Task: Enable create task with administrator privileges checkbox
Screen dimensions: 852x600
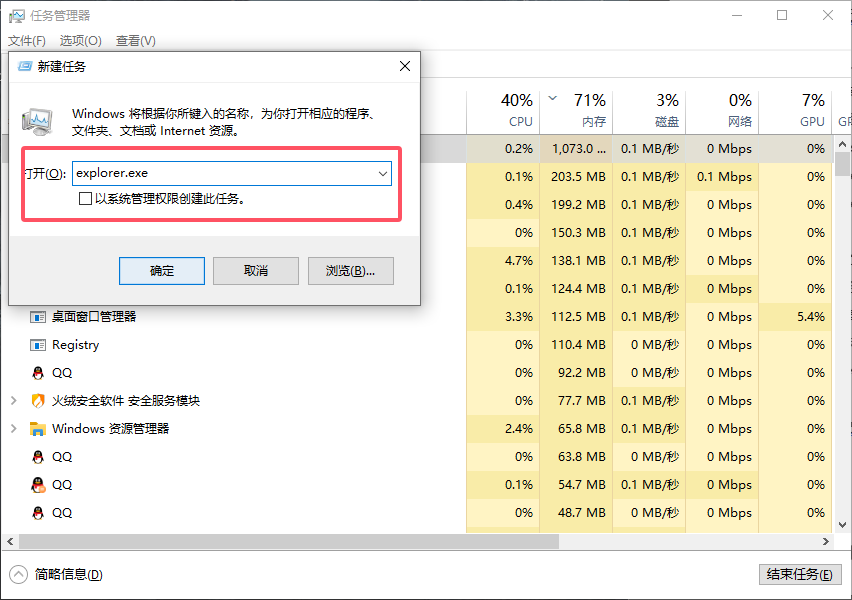Action: tap(85, 199)
